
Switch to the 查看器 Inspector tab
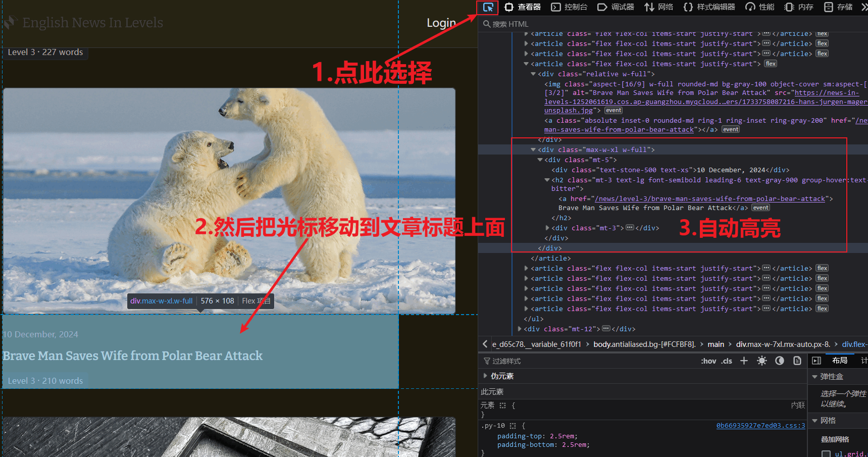click(523, 7)
